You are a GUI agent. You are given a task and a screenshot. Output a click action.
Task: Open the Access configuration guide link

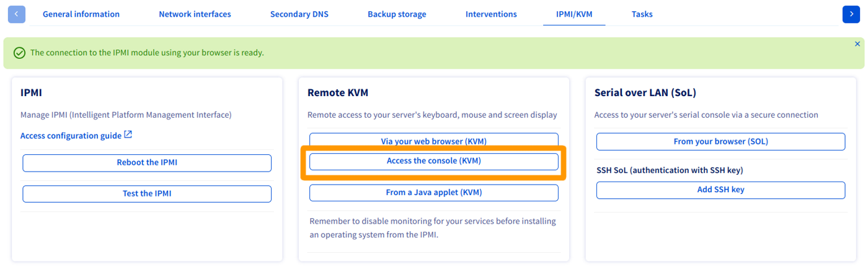71,136
